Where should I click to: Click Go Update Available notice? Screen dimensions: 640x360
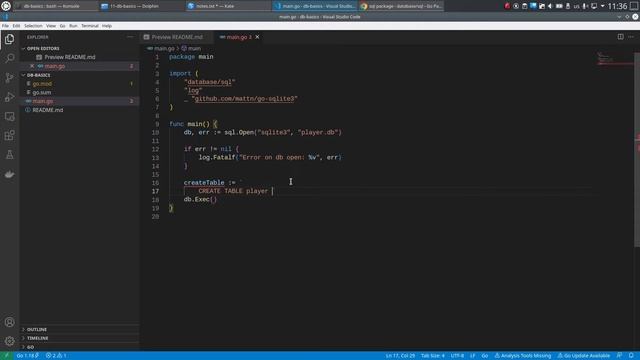click(x=584, y=356)
